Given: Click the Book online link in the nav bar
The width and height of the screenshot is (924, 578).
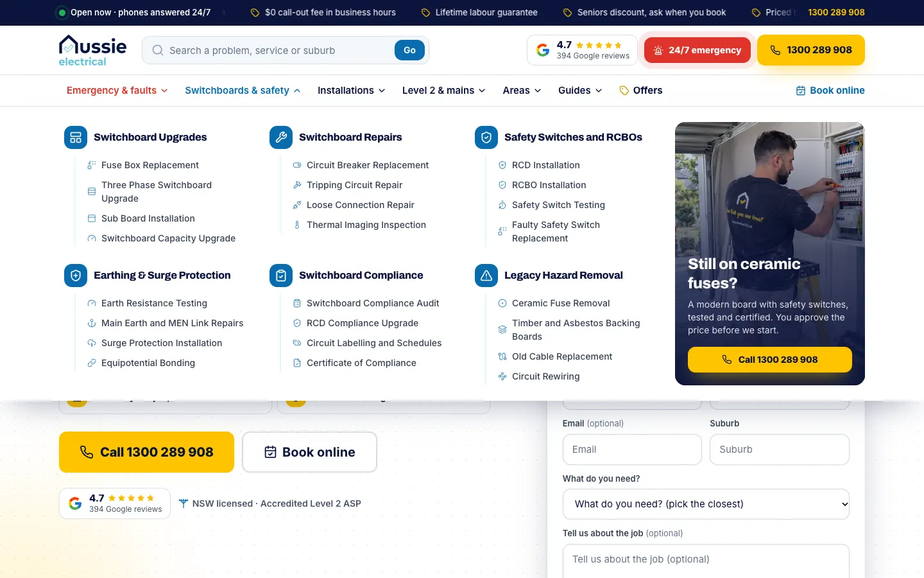Looking at the screenshot, I should pos(830,91).
